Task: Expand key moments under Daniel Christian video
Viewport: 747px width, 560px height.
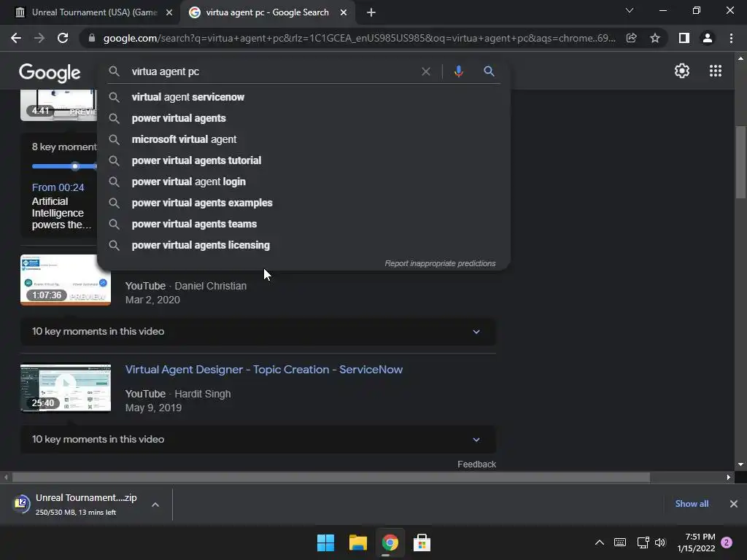Action: point(258,332)
